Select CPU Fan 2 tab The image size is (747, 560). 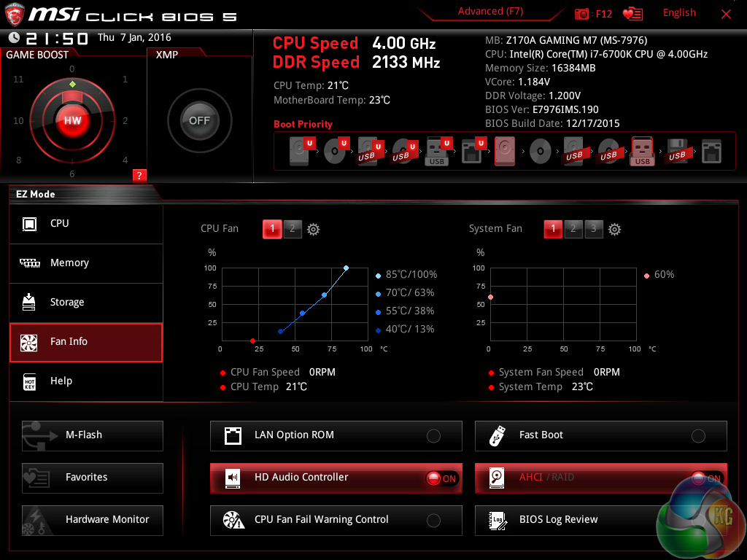pos(293,229)
